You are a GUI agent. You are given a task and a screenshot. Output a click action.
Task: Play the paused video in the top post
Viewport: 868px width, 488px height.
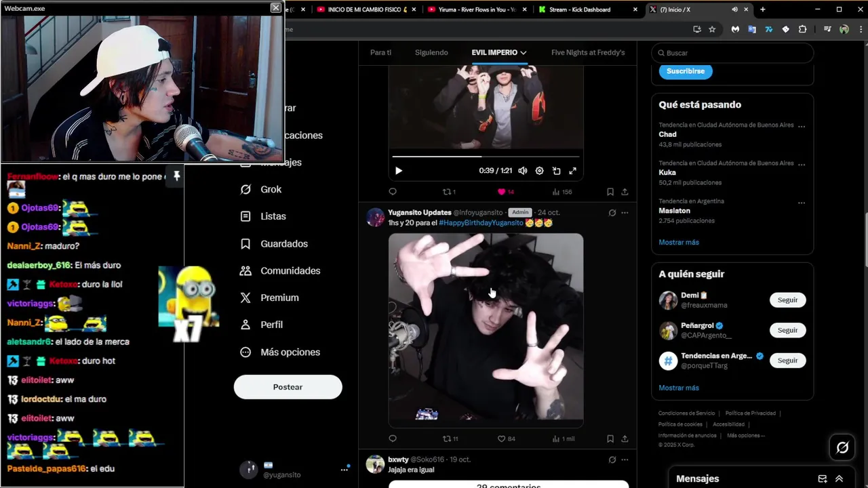399,171
